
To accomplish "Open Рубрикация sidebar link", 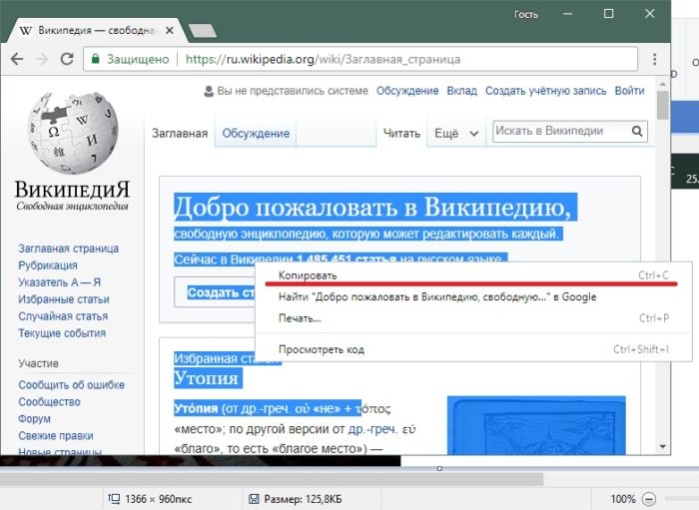I will coord(48,265).
